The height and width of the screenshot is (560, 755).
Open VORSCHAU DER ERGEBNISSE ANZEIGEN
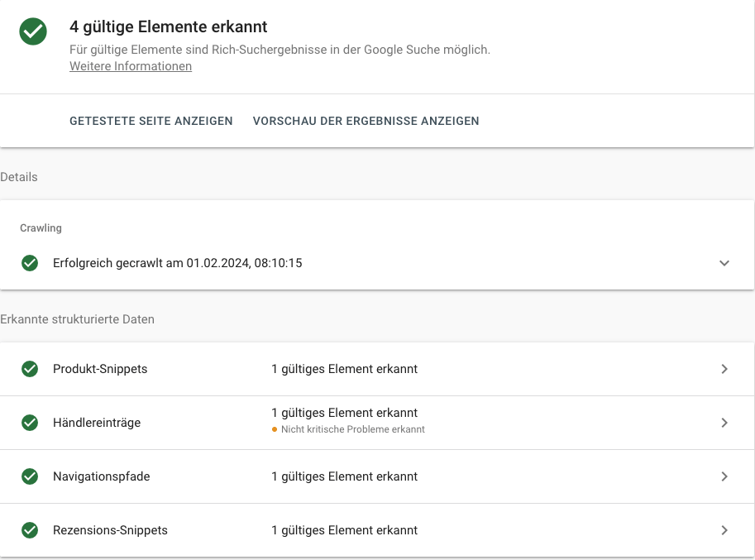[366, 121]
